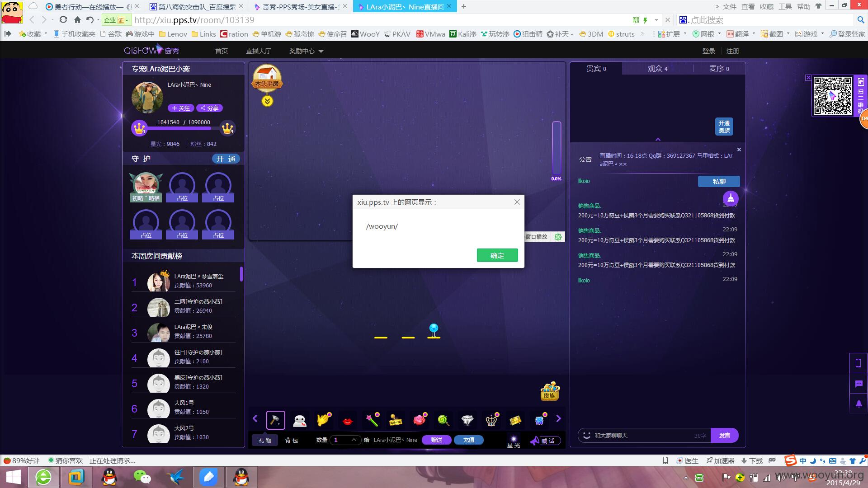Click the 木头平房 house badge

(x=267, y=77)
